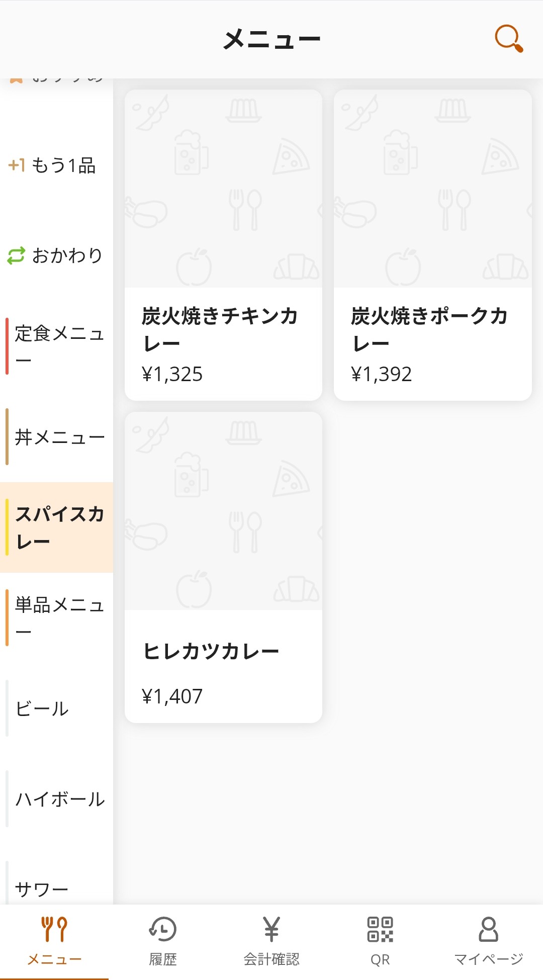Open the QR code scanner icon

380,929
